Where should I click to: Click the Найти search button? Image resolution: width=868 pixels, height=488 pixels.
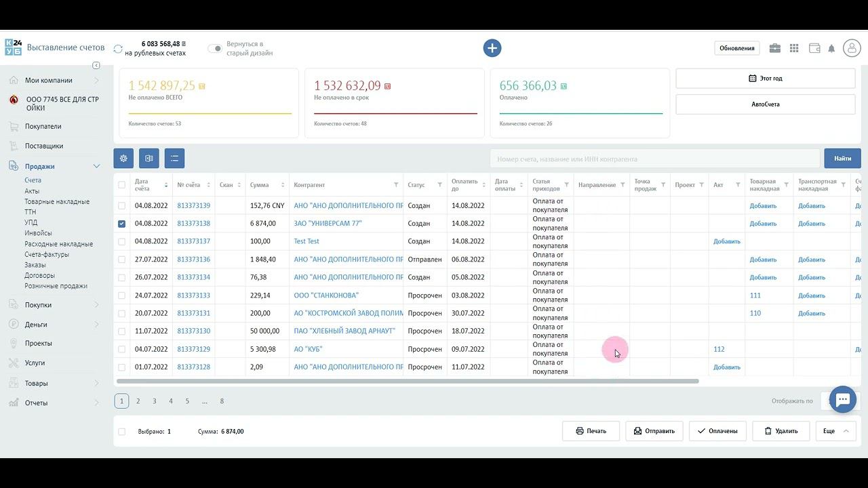pos(843,159)
